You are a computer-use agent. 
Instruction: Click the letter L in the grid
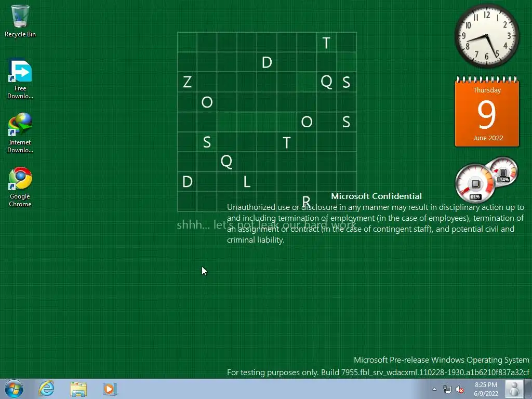click(x=247, y=182)
